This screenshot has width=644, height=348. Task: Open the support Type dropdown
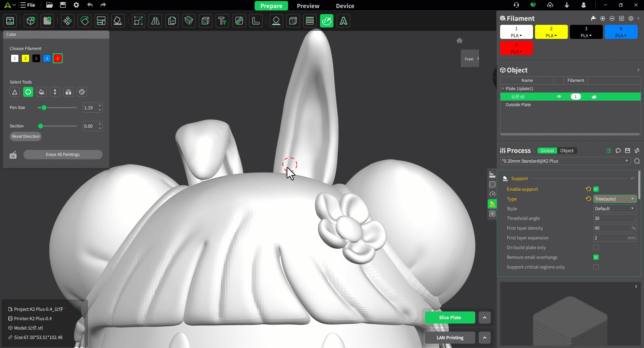(x=614, y=199)
